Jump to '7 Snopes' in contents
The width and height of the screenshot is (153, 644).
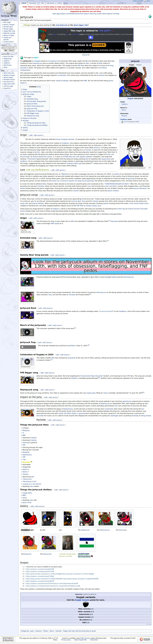point(25,130)
